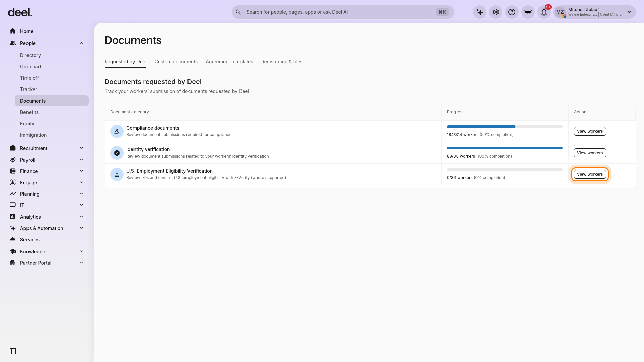Image resolution: width=644 pixels, height=362 pixels.
Task: Expand the Knowledge section chevron
Action: 82,251
